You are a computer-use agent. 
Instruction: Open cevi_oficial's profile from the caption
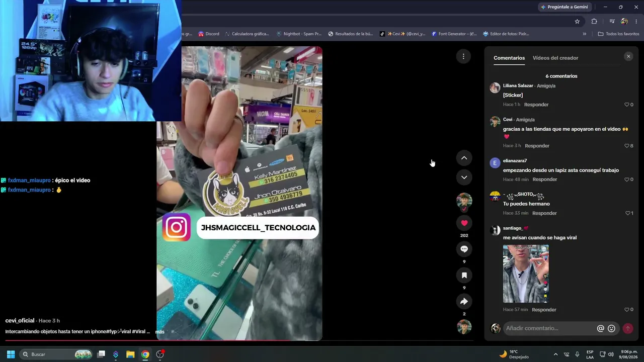tap(20, 321)
